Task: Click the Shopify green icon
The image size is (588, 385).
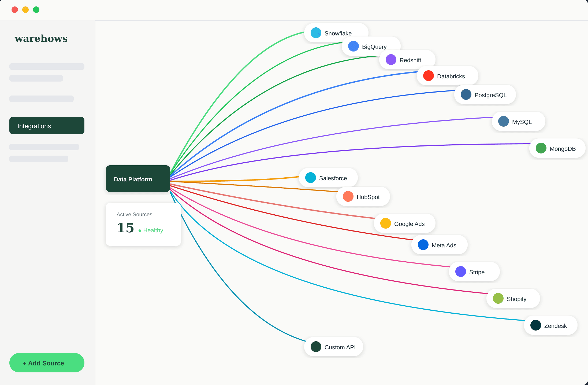Action: (498, 299)
